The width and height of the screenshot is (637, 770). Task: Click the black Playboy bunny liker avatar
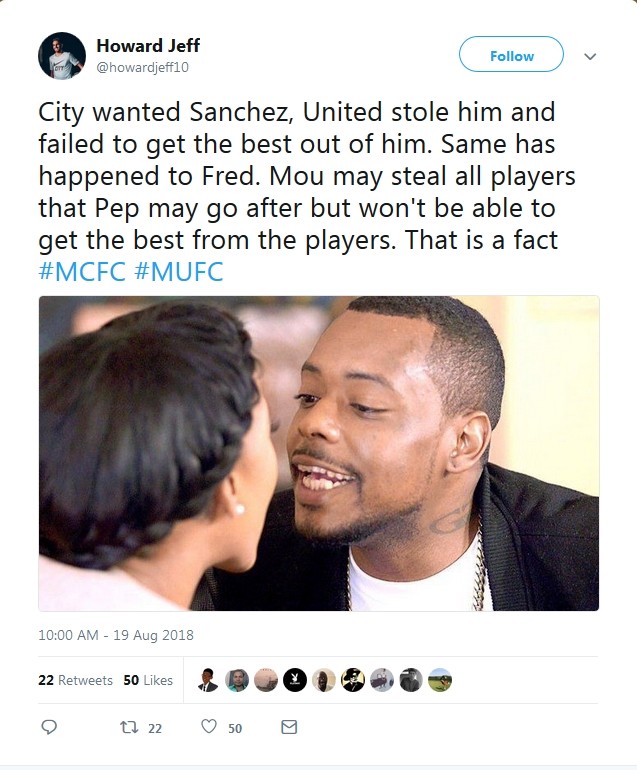[x=294, y=680]
